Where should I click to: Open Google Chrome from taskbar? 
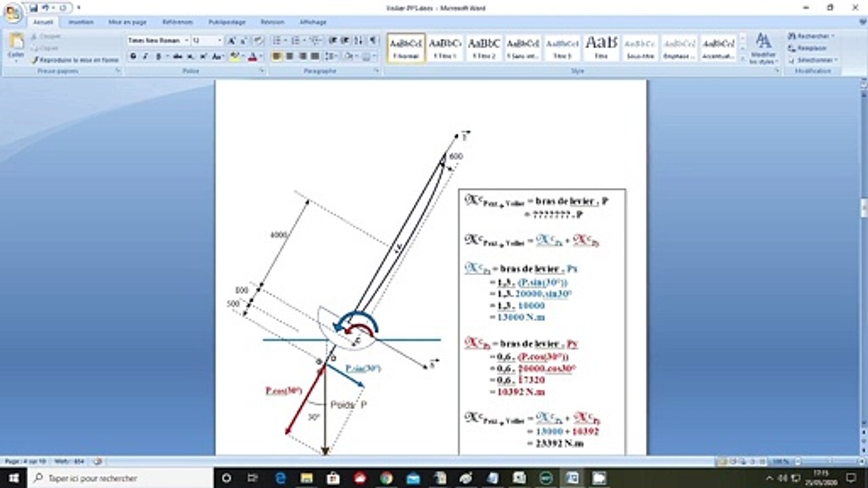pos(387,478)
